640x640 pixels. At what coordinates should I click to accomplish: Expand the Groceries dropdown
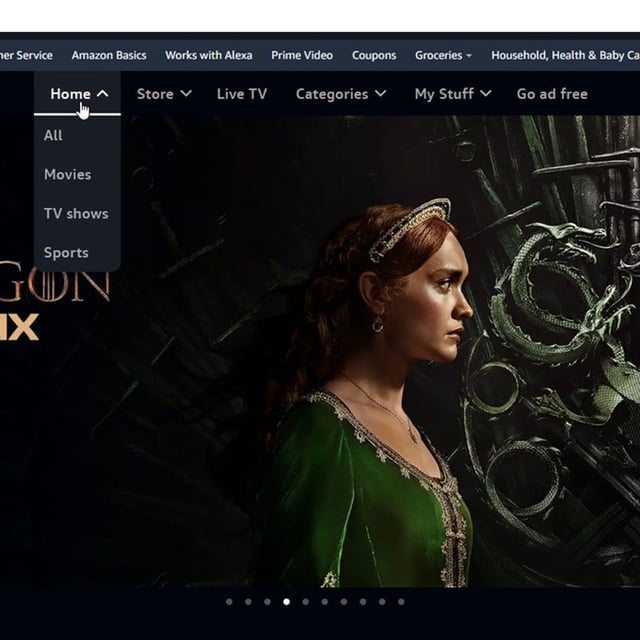[443, 55]
